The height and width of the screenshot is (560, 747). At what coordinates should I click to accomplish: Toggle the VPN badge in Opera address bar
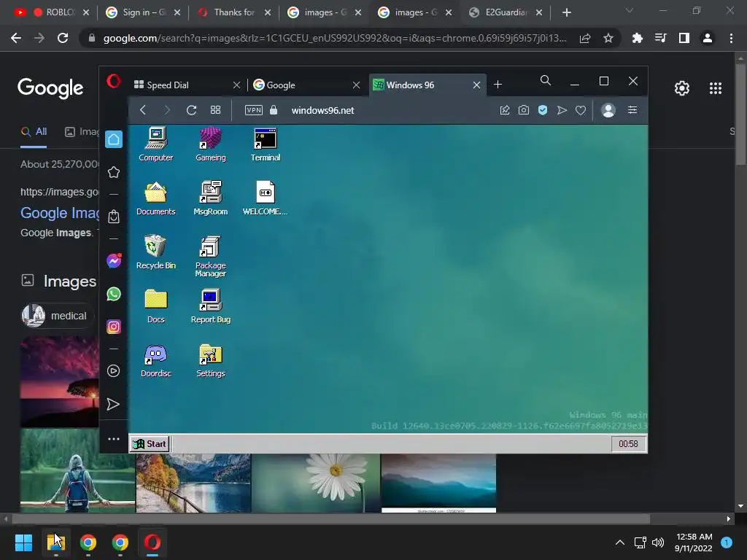(x=253, y=110)
